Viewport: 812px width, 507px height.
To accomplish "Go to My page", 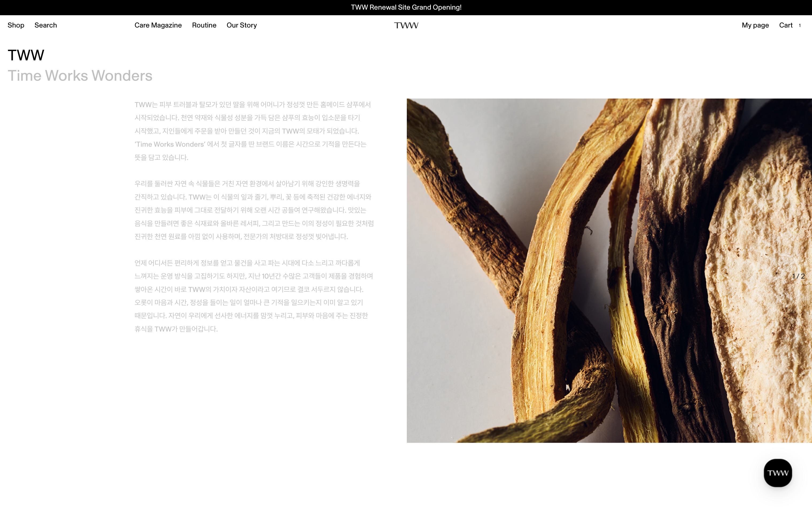I will (755, 25).
